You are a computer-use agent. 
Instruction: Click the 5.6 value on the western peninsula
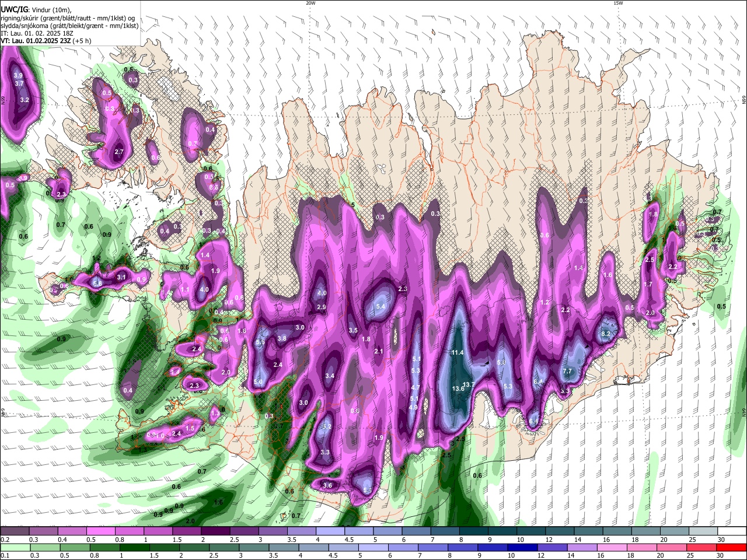point(97,282)
